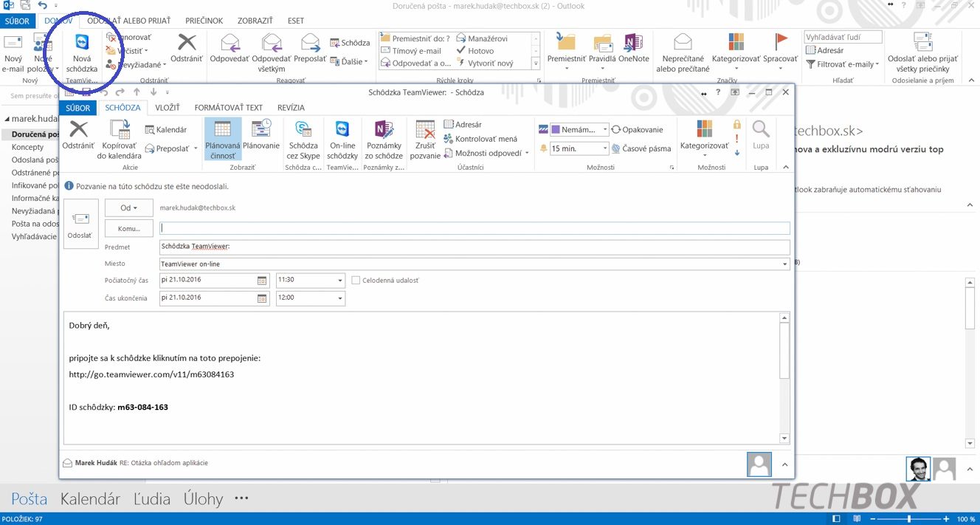This screenshot has width=980, height=525.
Task: Switch to the Plánovanie view
Action: pos(261,135)
